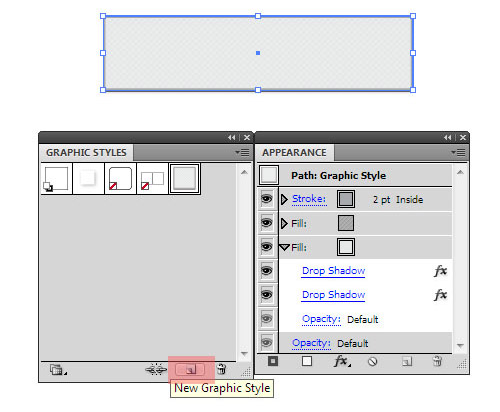Delete Selected Item in Appearance panel
The image size is (500, 412).
[437, 361]
